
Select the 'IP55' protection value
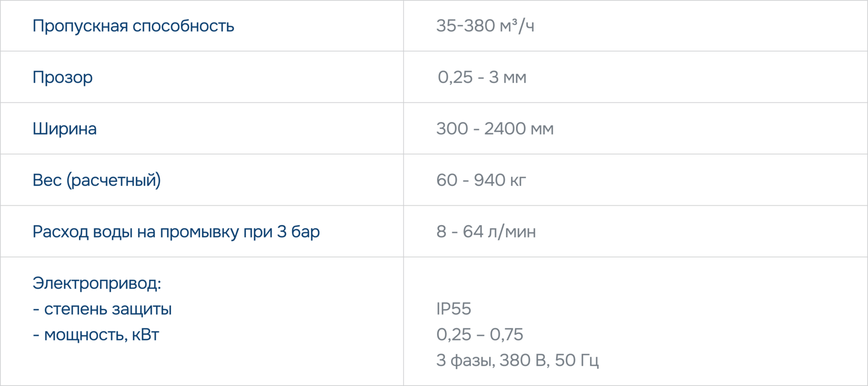[454, 309]
